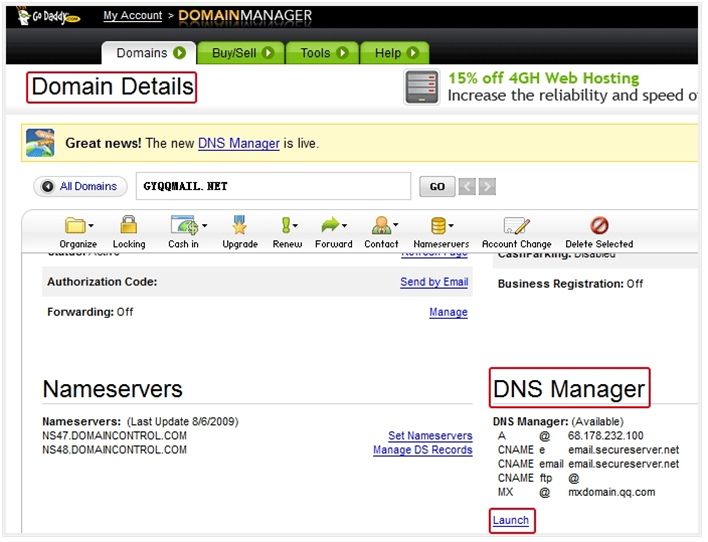Open the Account Change icon
708x542 pixels.
(x=517, y=225)
